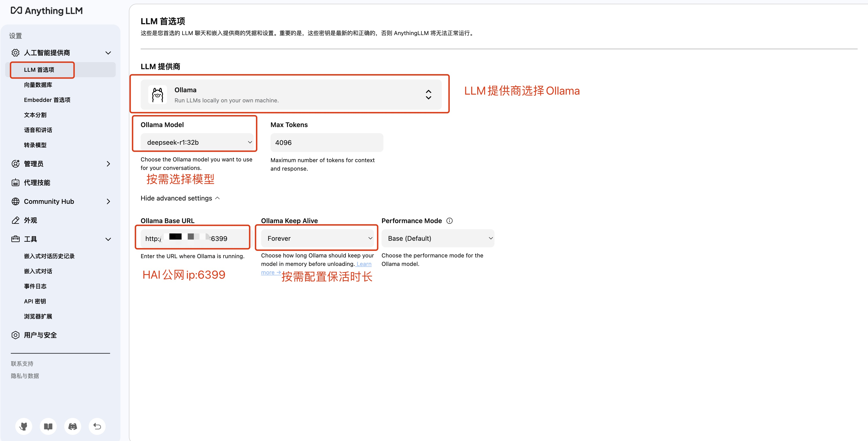
Task: Open the GitHub icon in footer
Action: tap(24, 426)
